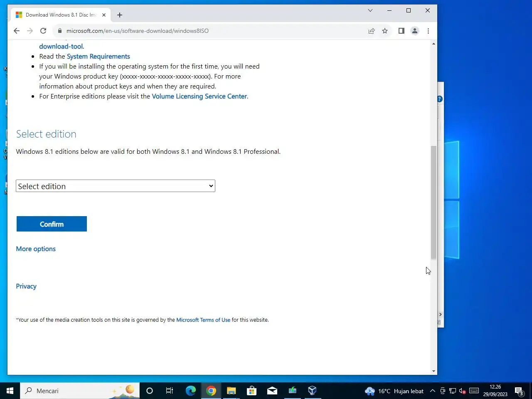Open the touch keyboard icon in tray
The width and height of the screenshot is (532, 399).
(x=474, y=391)
